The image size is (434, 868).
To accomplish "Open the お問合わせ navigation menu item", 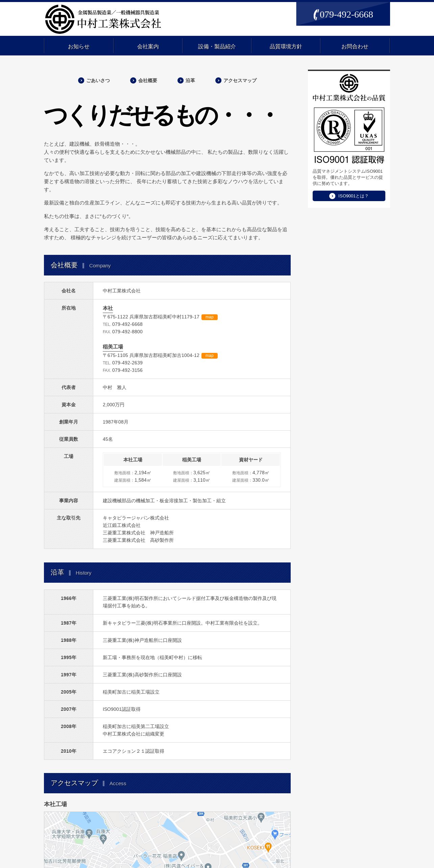I will click(x=355, y=46).
